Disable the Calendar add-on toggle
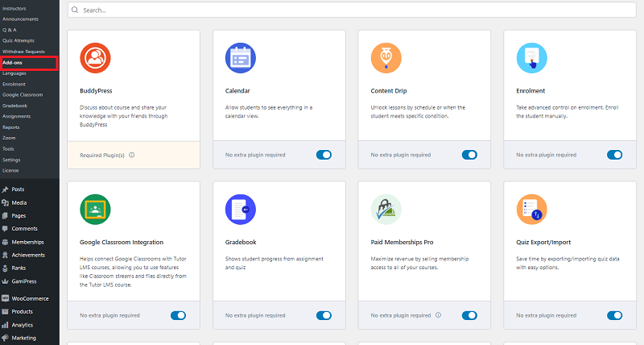The height and width of the screenshot is (345, 644). click(x=324, y=155)
